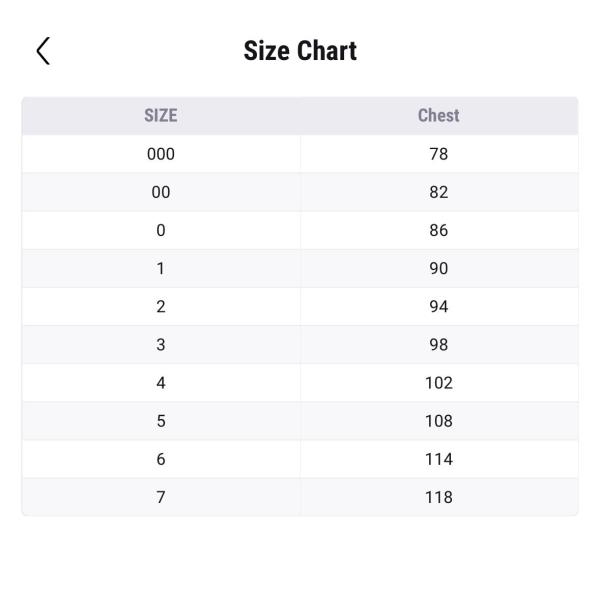Click the size 000 cell
The image size is (600, 593).
(160, 154)
